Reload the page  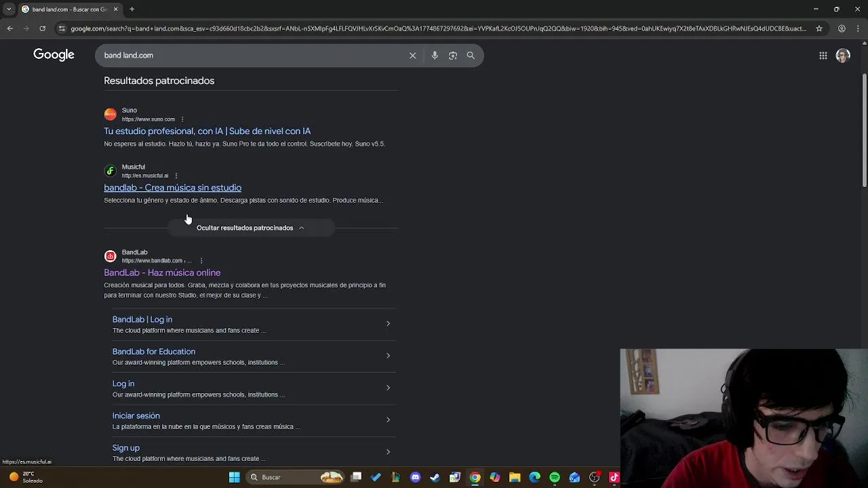click(42, 28)
